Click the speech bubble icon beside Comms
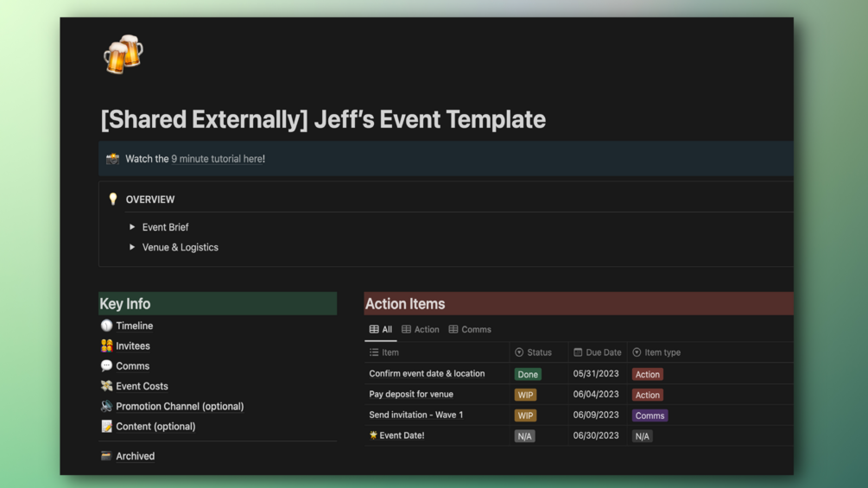The height and width of the screenshot is (488, 868). [106, 366]
